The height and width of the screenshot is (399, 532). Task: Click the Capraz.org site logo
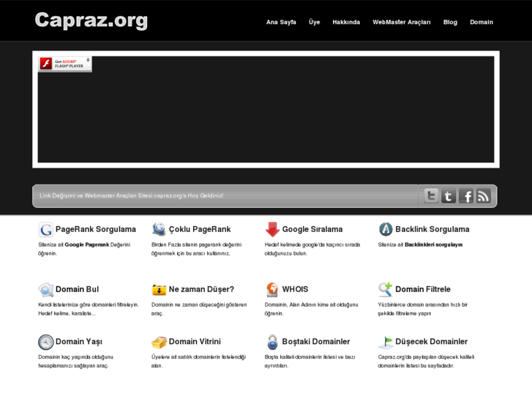(91, 20)
